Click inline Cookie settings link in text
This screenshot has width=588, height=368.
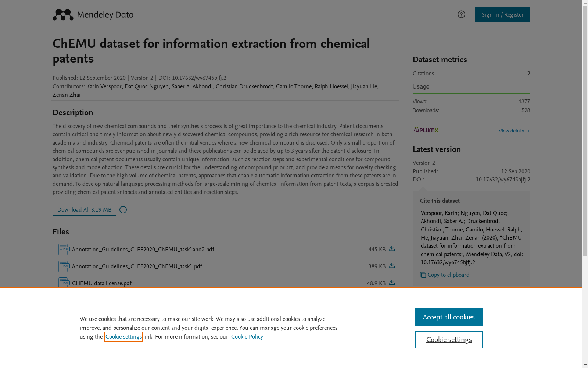(x=123, y=337)
